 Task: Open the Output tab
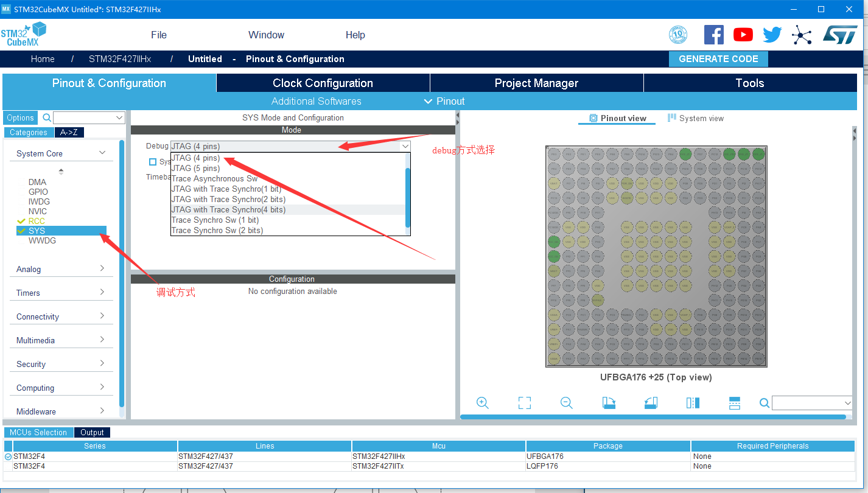click(92, 432)
